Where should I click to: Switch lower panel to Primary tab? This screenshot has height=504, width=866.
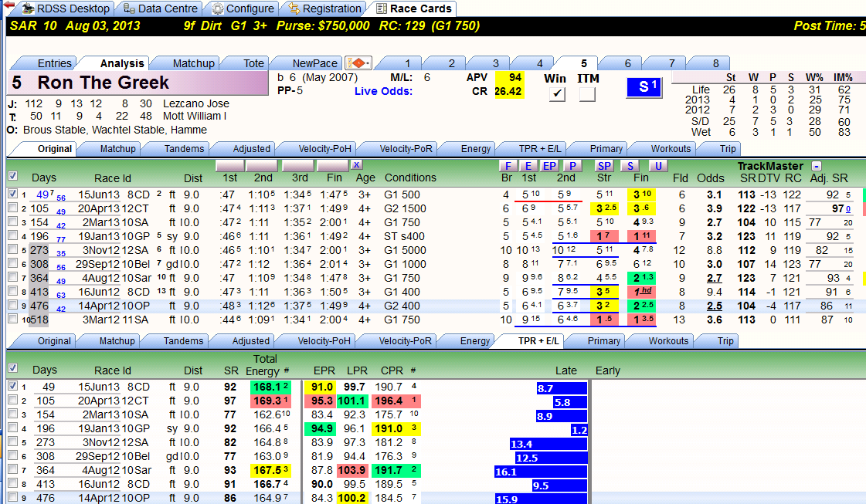tap(603, 340)
